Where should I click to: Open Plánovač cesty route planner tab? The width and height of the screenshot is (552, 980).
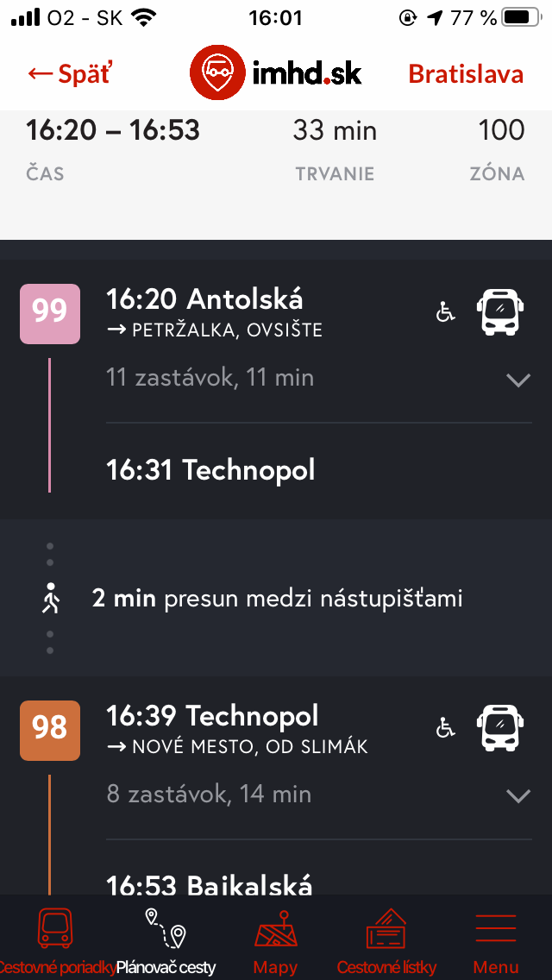pyautogui.click(x=166, y=940)
